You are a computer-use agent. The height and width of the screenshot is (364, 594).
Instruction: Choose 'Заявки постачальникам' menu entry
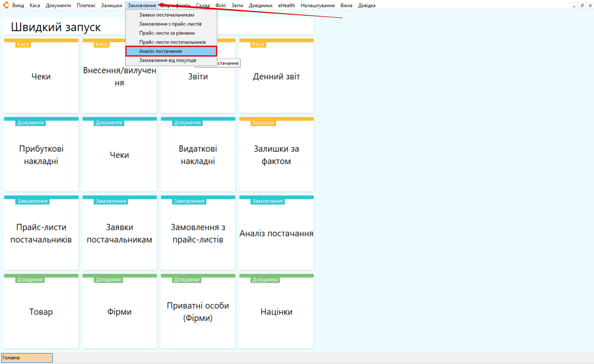166,15
